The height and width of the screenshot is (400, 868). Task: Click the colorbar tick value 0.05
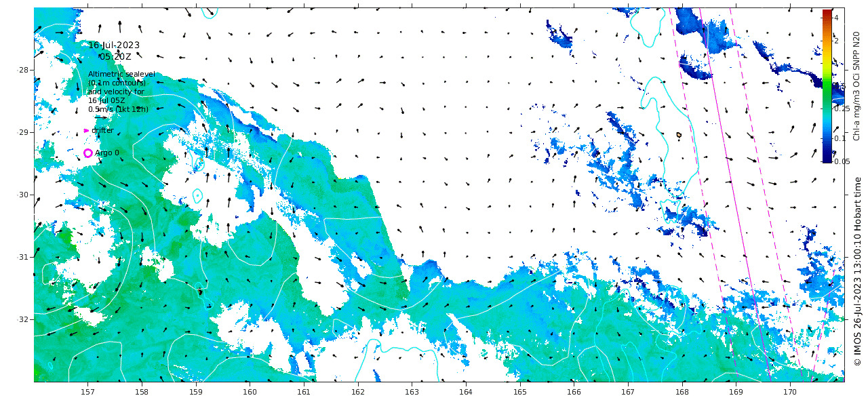[x=840, y=161]
